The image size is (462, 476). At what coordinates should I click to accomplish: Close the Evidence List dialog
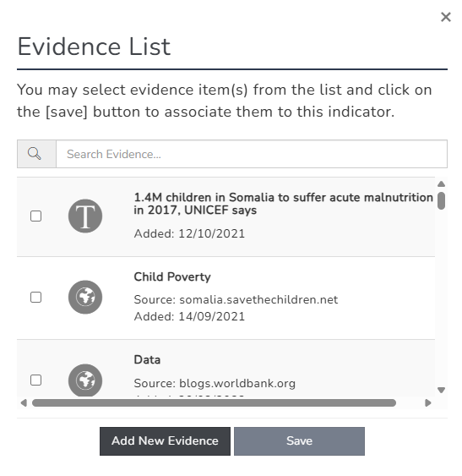pos(446,17)
